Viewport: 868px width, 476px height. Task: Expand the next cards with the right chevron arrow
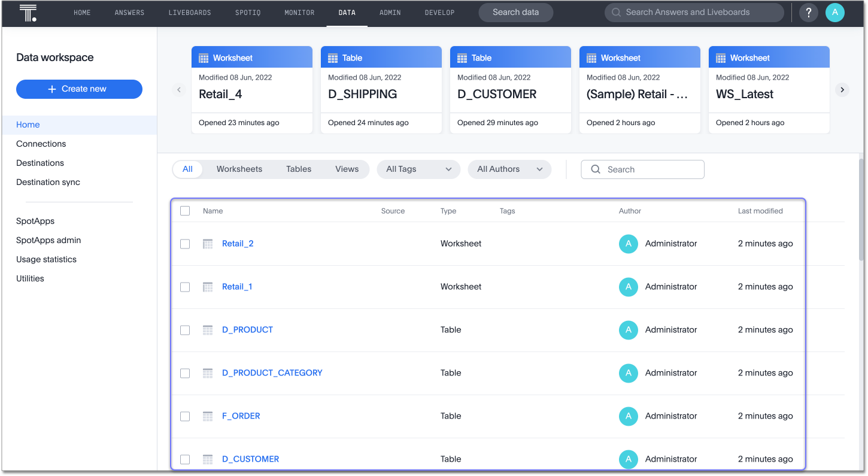click(x=842, y=89)
